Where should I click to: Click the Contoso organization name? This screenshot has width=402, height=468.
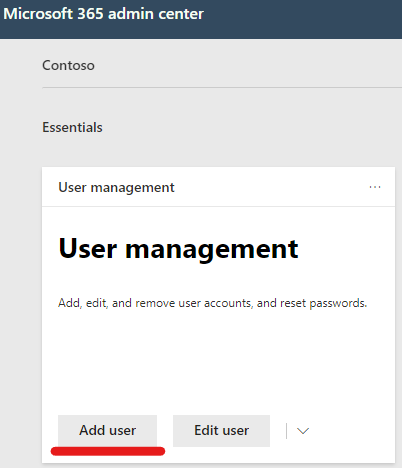68,65
